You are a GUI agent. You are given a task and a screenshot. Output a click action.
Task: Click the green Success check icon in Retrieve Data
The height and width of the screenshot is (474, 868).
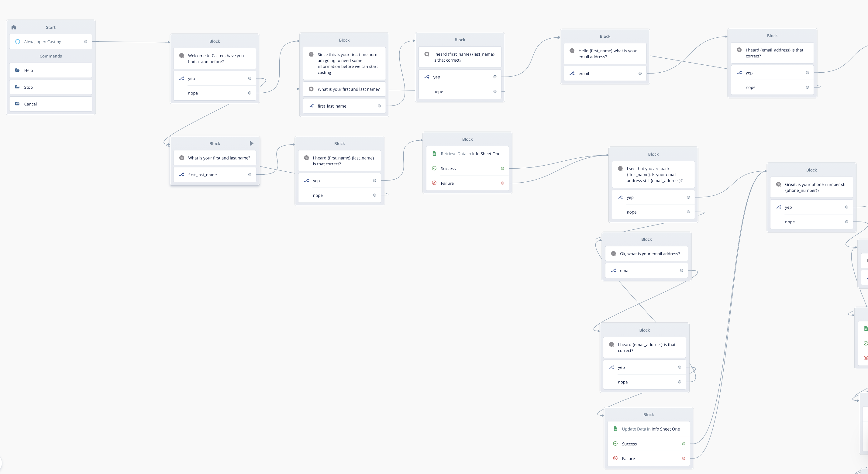tap(434, 168)
